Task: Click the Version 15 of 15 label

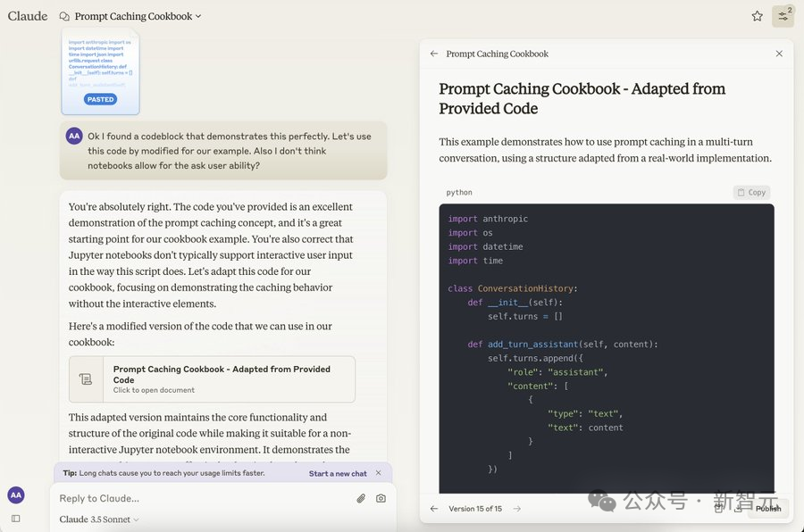Action: tap(475, 509)
